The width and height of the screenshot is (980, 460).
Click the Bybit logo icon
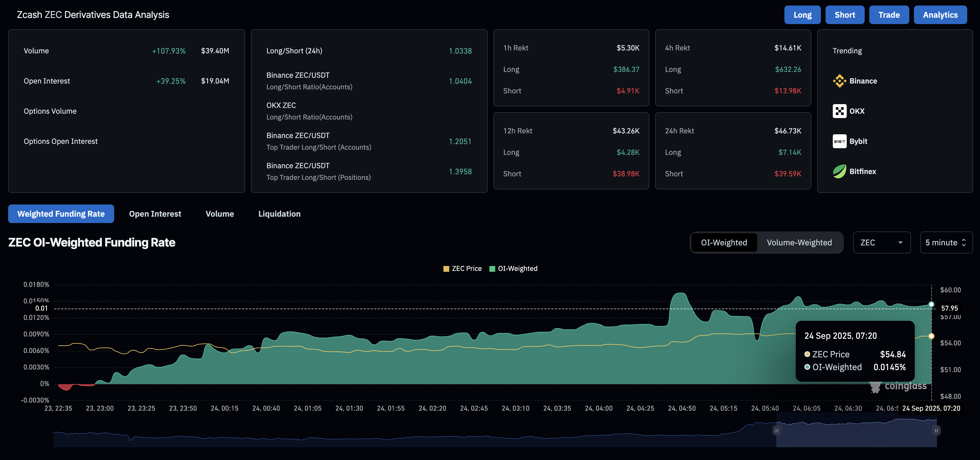click(x=839, y=141)
